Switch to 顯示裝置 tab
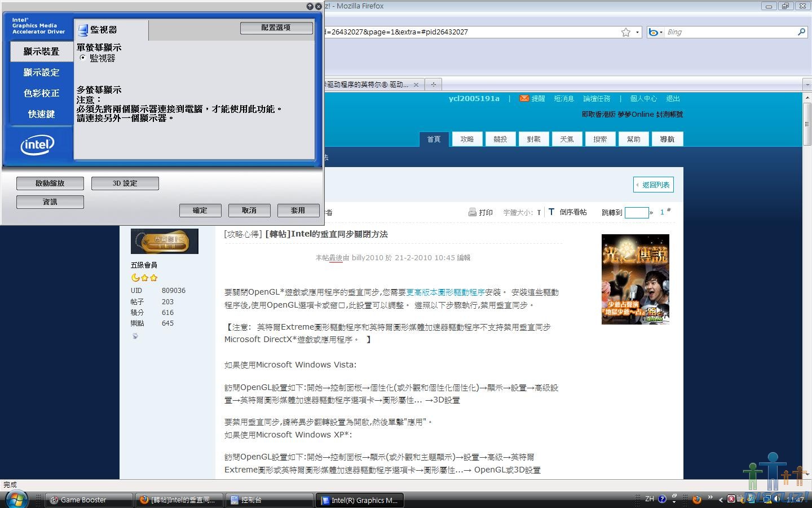 point(41,51)
